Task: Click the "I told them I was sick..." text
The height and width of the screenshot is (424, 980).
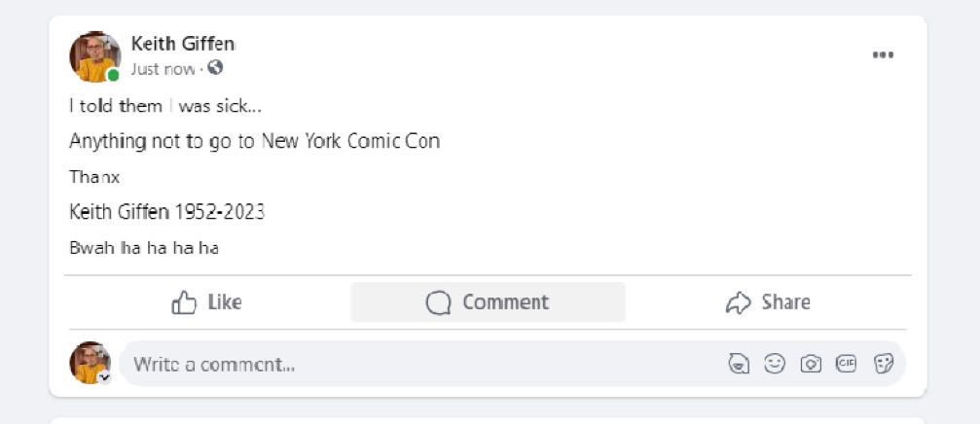Action: click(164, 106)
